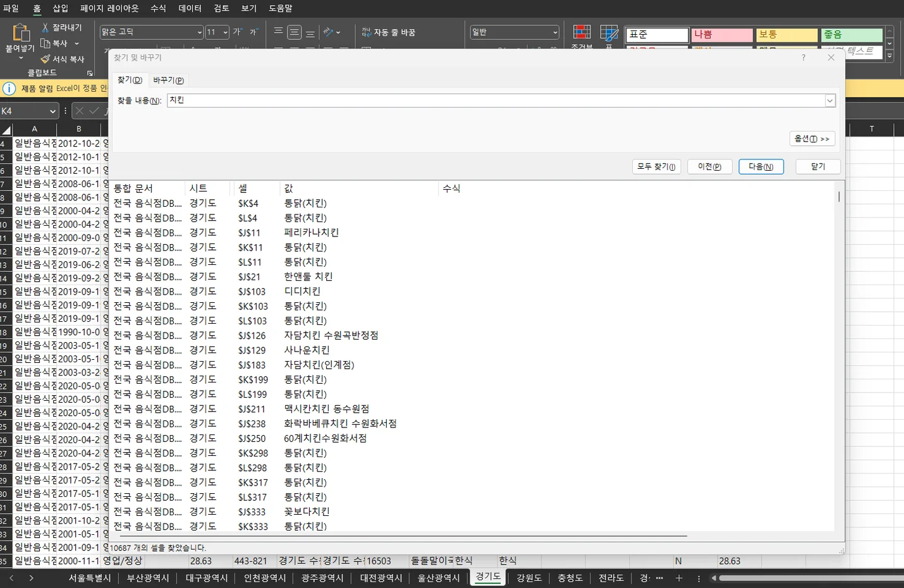Go to the next sheet tabs arrow
Screen dimensions: 904x588
[31, 579]
